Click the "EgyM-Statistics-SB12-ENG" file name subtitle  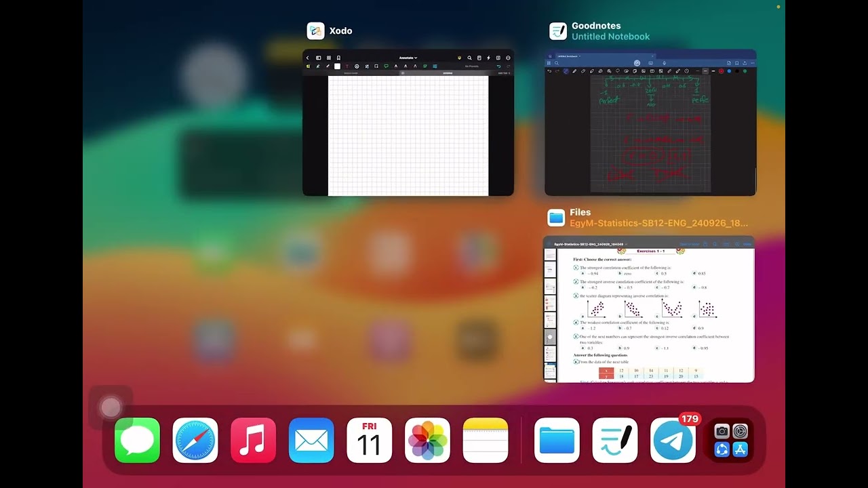658,223
